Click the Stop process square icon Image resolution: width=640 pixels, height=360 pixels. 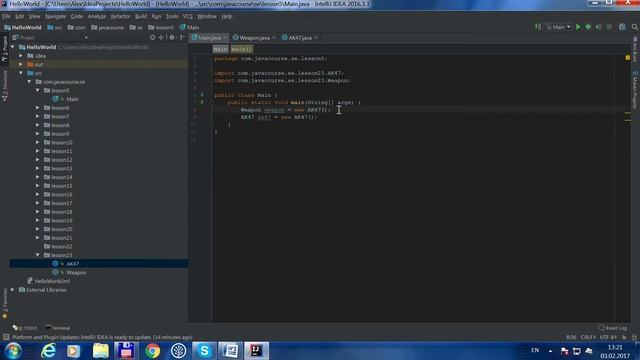pyautogui.click(x=609, y=27)
